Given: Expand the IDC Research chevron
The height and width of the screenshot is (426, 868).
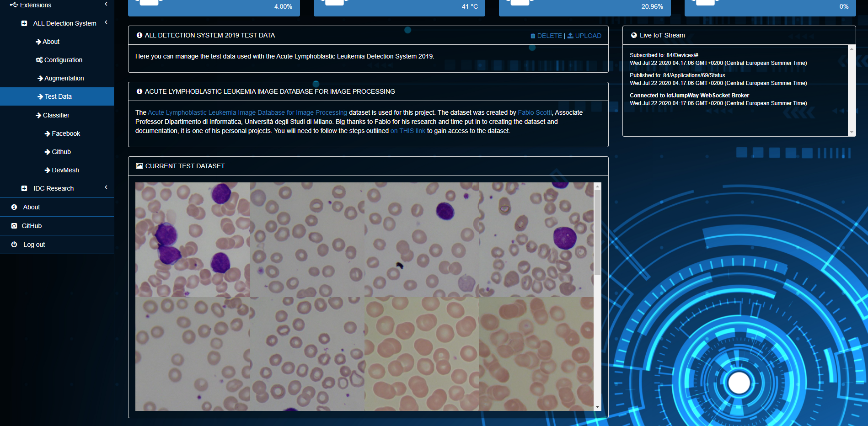Looking at the screenshot, I should (x=106, y=187).
